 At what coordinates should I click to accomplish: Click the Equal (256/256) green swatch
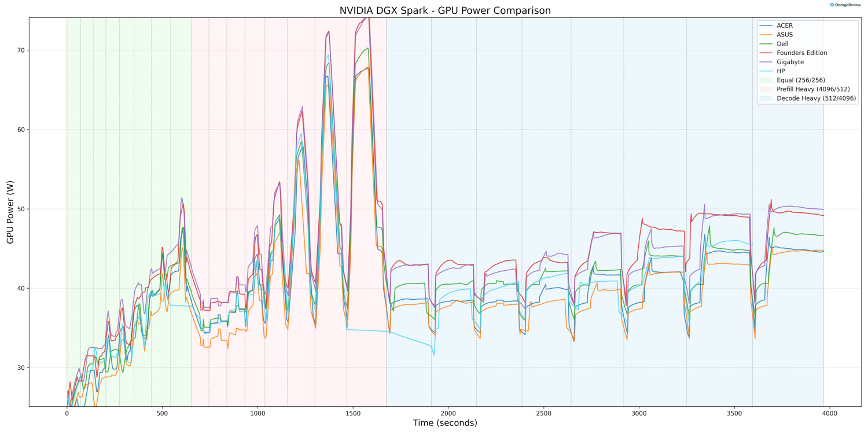tap(766, 80)
